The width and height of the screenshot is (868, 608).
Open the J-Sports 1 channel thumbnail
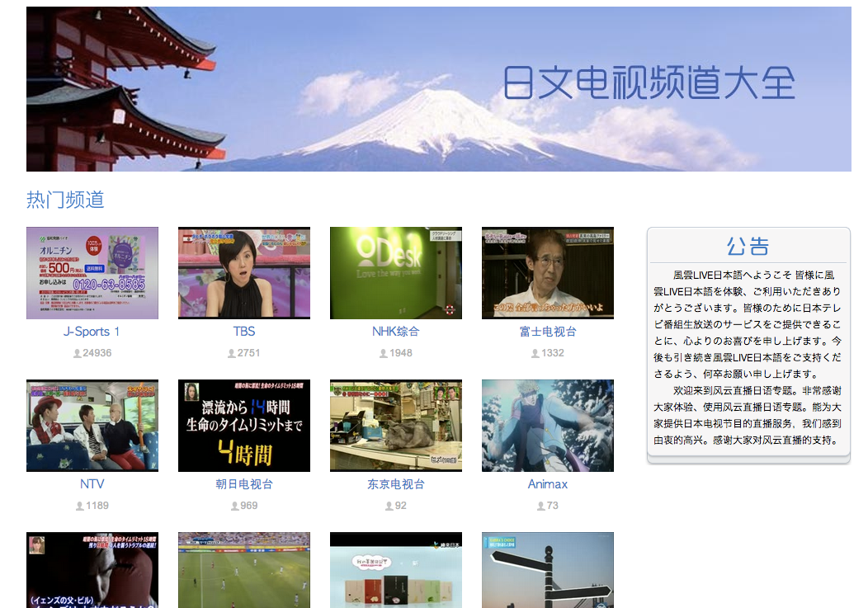(x=92, y=273)
